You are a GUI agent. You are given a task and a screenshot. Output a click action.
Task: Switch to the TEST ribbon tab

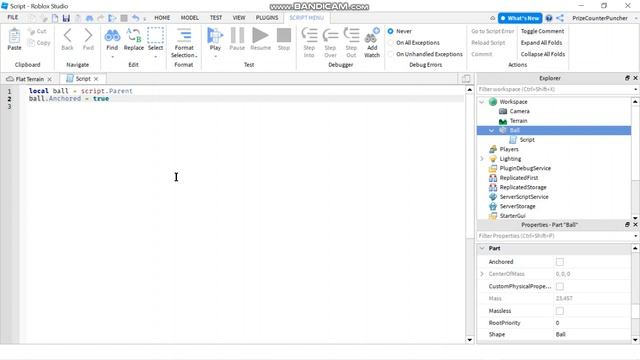(x=216, y=18)
